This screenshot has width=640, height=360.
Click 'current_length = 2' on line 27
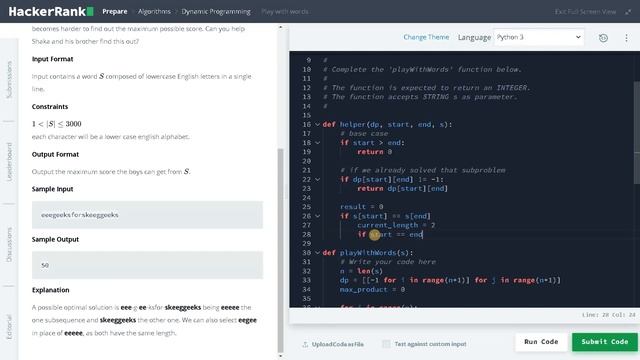(x=396, y=225)
